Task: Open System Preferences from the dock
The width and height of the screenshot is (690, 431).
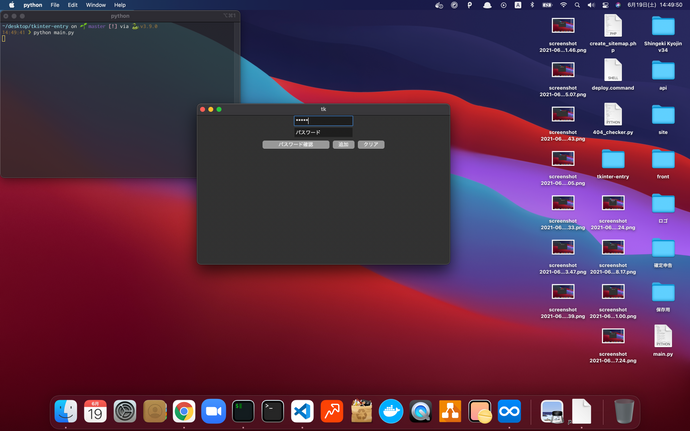Action: 125,411
